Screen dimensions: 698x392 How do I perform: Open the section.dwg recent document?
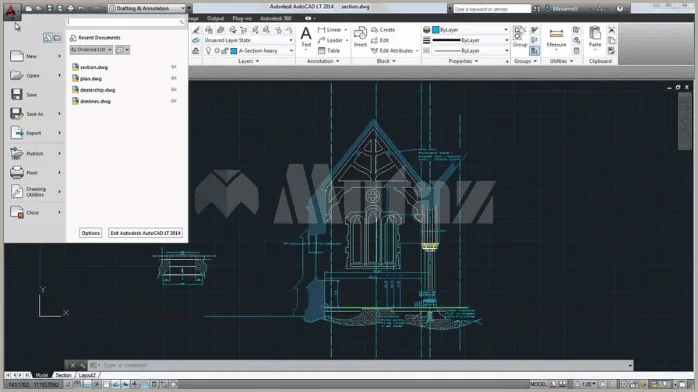[x=94, y=67]
